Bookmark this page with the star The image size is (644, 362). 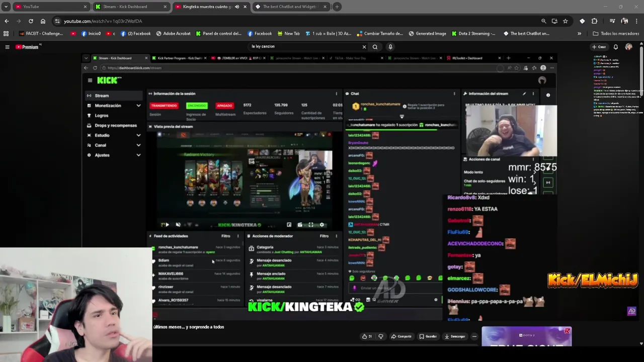[x=566, y=21]
